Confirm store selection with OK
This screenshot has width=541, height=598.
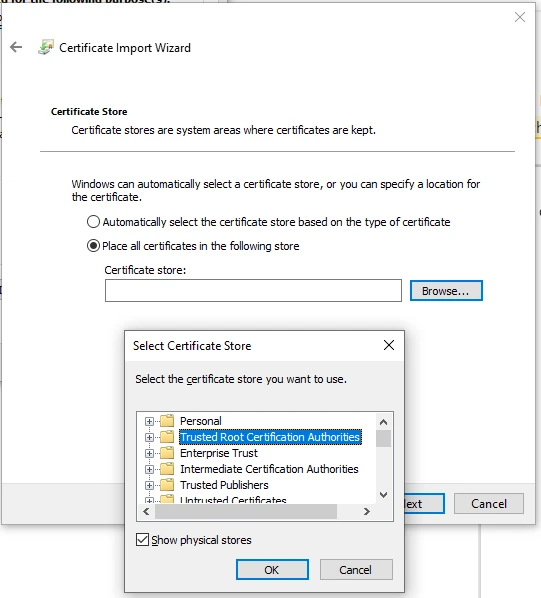(272, 570)
